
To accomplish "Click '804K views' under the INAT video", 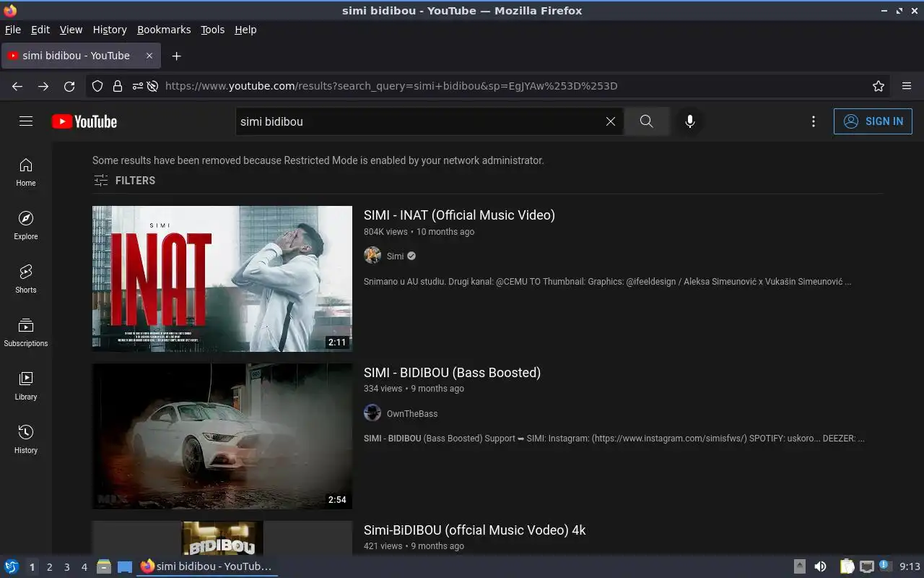I will click(385, 232).
